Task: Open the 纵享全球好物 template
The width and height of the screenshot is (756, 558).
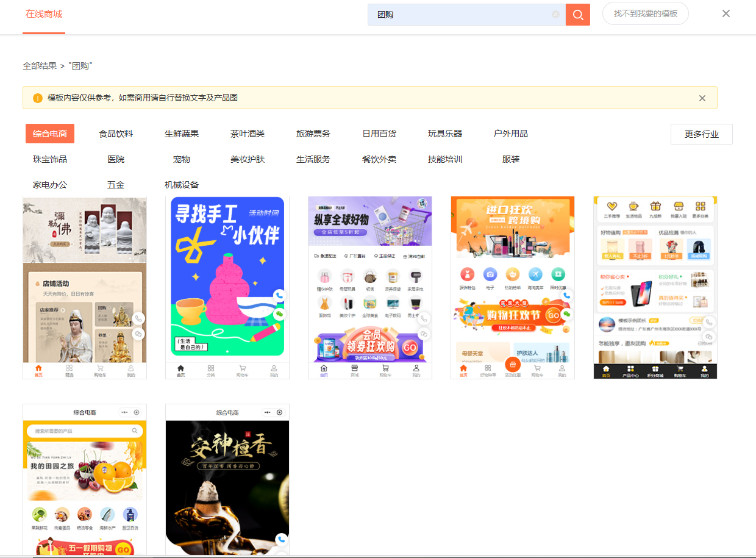Action: click(370, 287)
